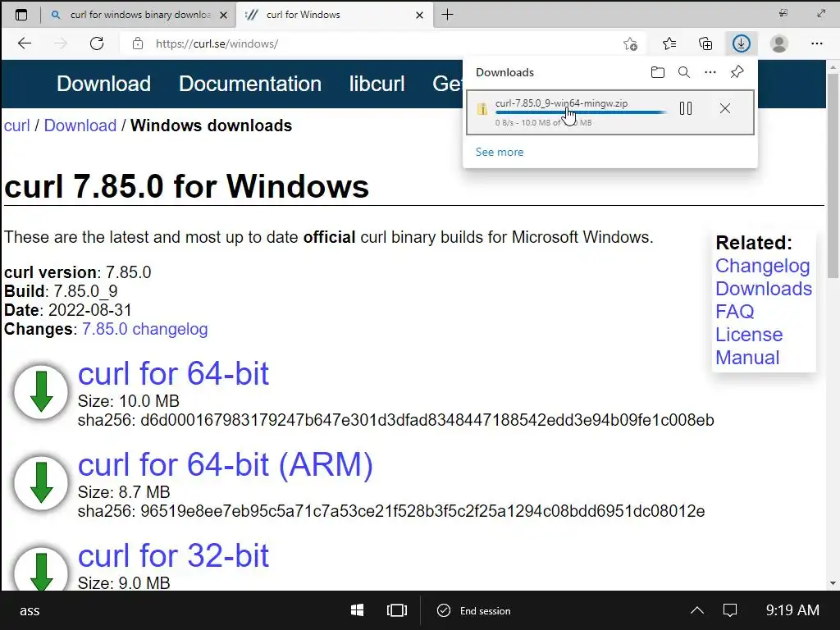Follow the curl breadcrumb link
The height and width of the screenshot is (630, 840).
(x=17, y=126)
